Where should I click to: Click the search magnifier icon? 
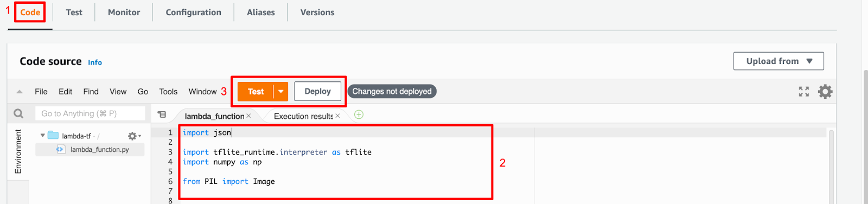18,113
